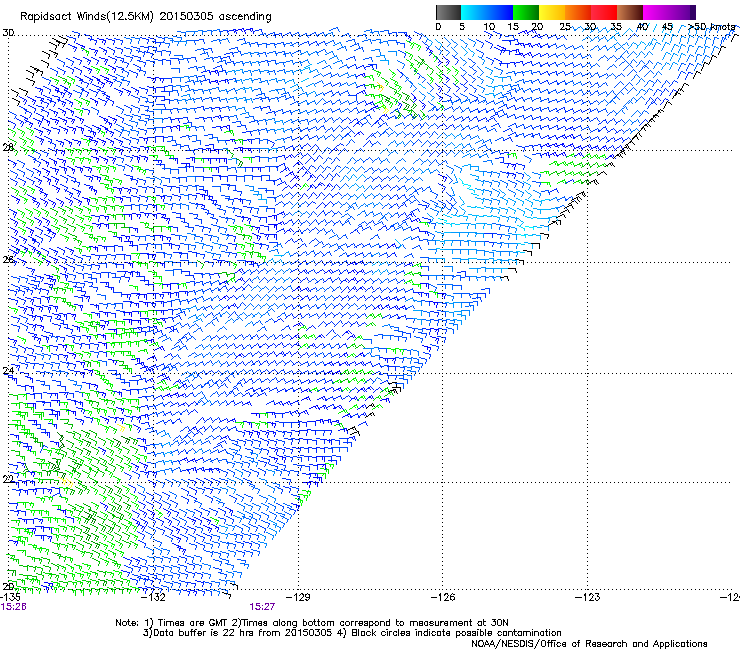
Task: Click the latitude label '30'
Action: [x=8, y=33]
